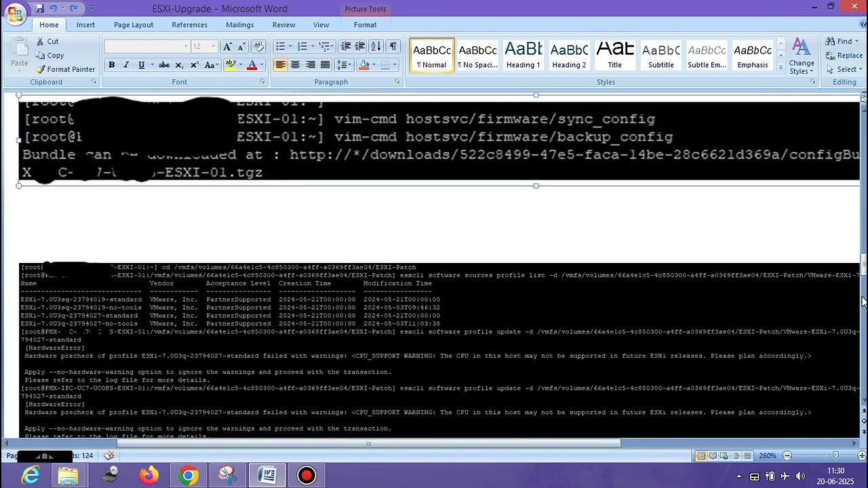
Task: Insert a bulleted list
Action: click(x=280, y=46)
